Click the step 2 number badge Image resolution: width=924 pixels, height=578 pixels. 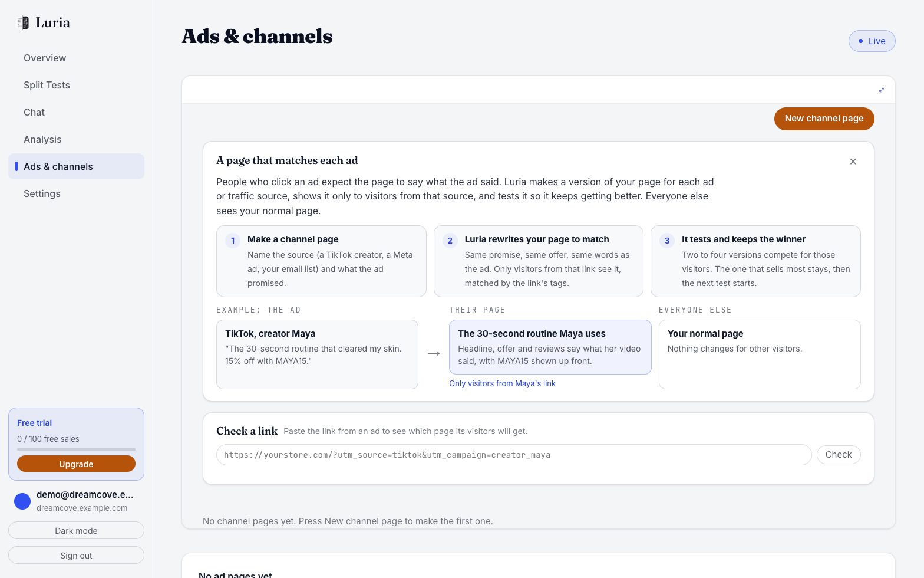[450, 241]
